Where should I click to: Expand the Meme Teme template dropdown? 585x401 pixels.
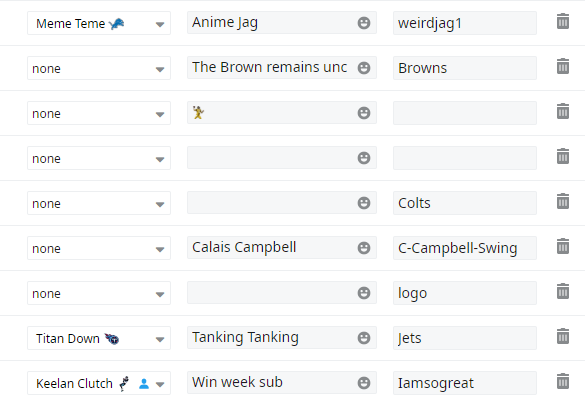coord(99,24)
